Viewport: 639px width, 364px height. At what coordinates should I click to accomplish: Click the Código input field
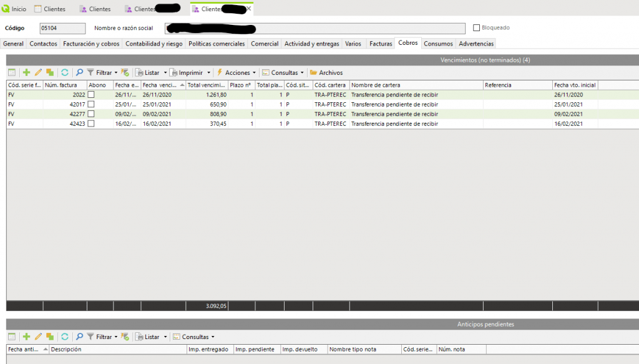pyautogui.click(x=62, y=28)
